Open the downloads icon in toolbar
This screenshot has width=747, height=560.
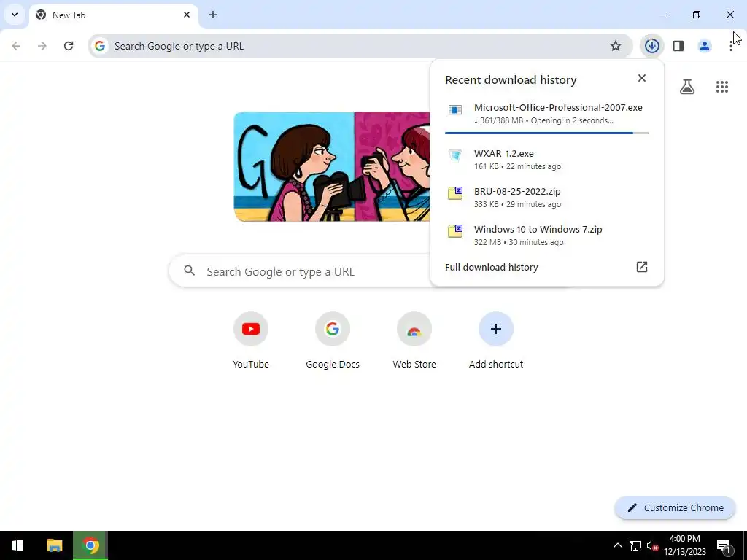pos(651,46)
